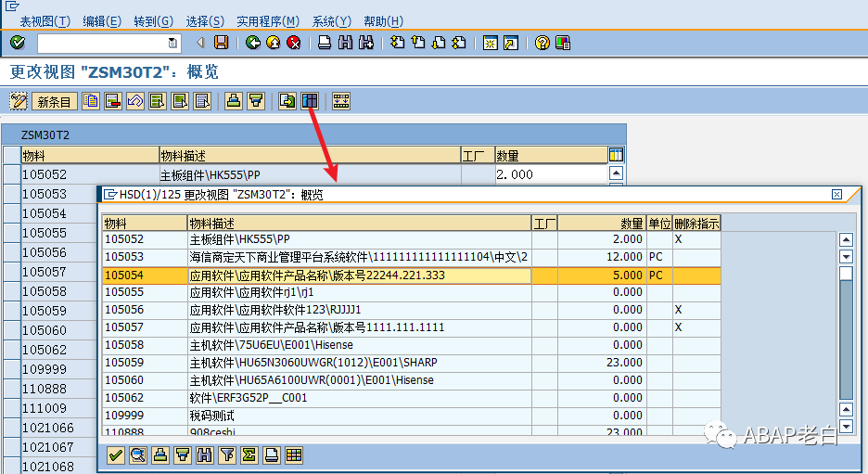Click popup Sort Ascending icon
This screenshot has width=868, height=474.
coord(160,455)
